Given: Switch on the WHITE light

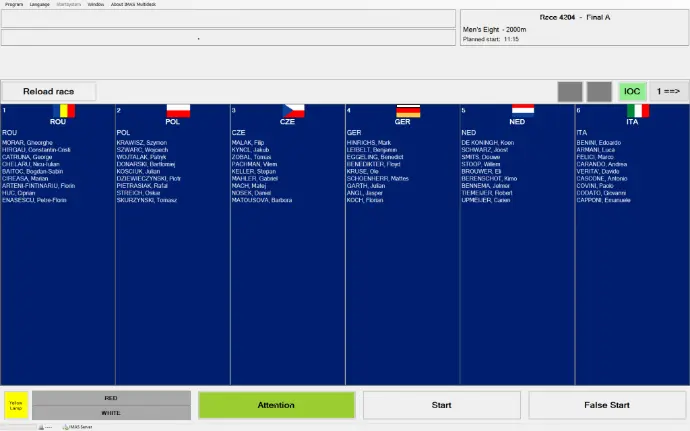Looking at the screenshot, I should [x=111, y=412].
